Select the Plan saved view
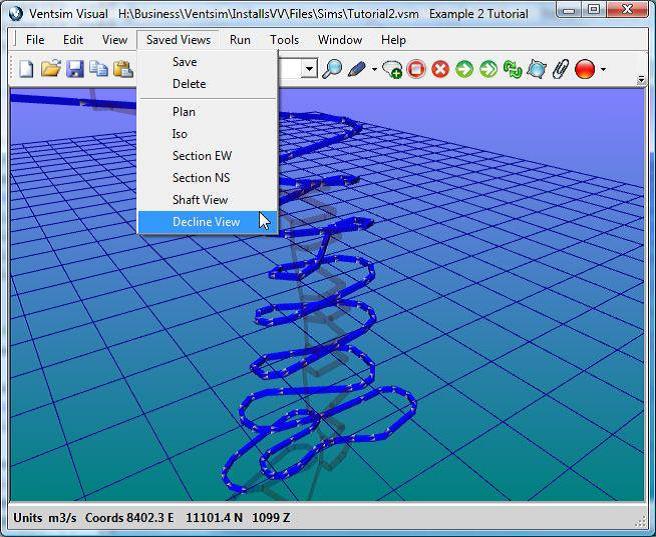Image resolution: width=656 pixels, height=537 pixels. (x=208, y=112)
